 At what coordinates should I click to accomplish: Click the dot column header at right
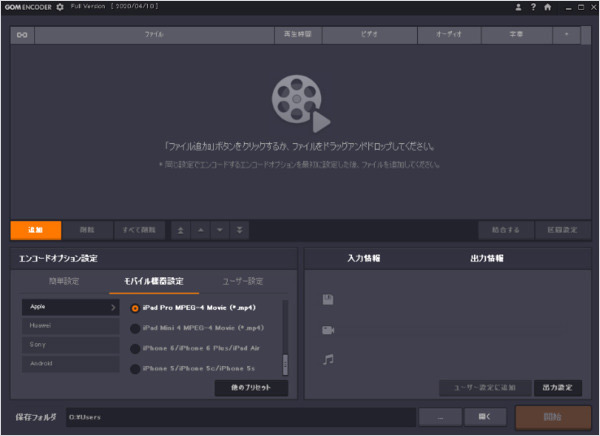[x=566, y=35]
